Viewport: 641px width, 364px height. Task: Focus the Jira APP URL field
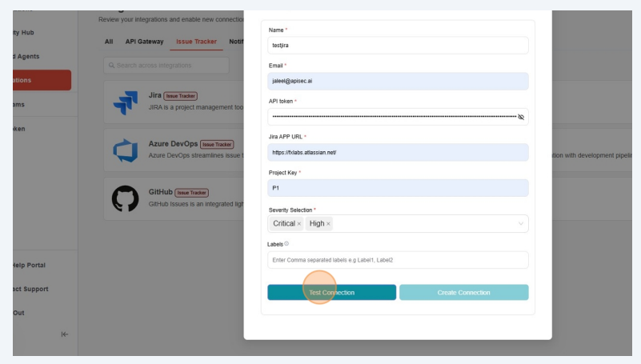(398, 152)
